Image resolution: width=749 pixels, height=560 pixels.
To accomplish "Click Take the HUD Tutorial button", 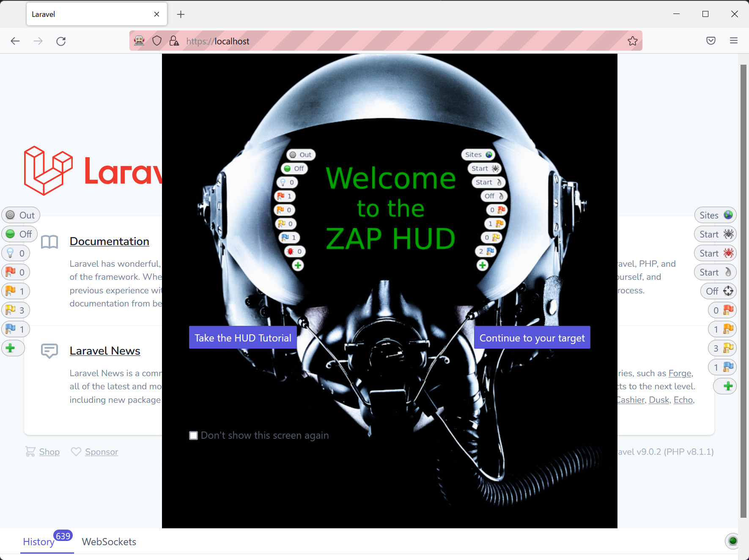I will (243, 338).
